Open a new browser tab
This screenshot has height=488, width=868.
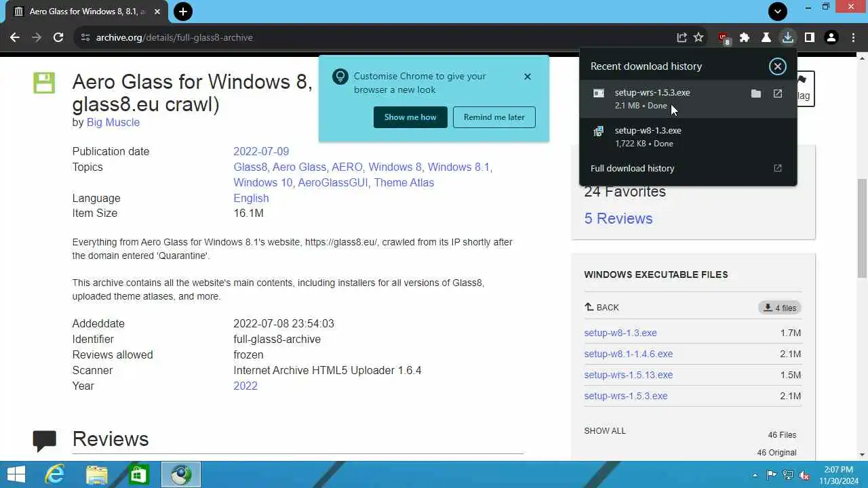(x=182, y=12)
